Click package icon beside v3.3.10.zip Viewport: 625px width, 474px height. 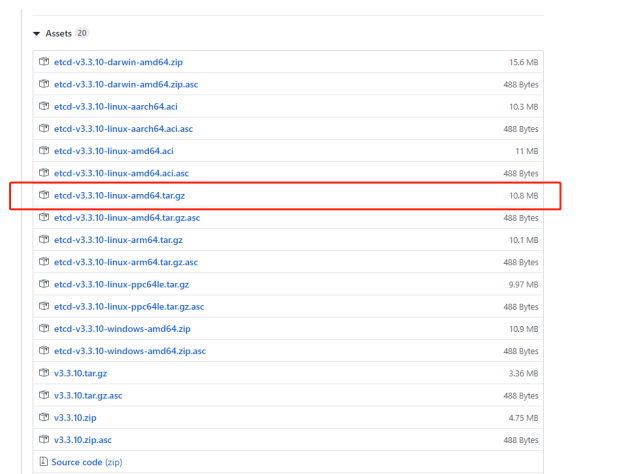44,417
